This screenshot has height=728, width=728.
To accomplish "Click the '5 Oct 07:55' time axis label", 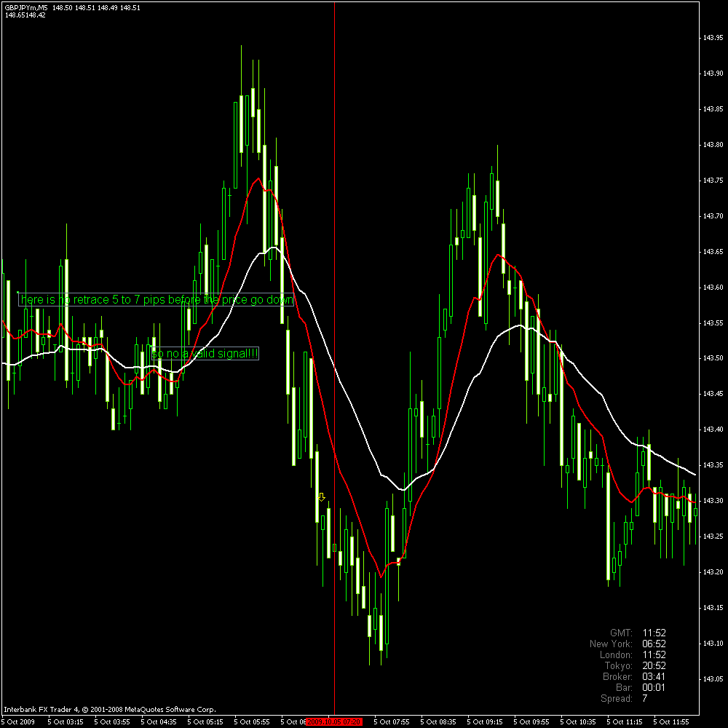I will coord(391,722).
